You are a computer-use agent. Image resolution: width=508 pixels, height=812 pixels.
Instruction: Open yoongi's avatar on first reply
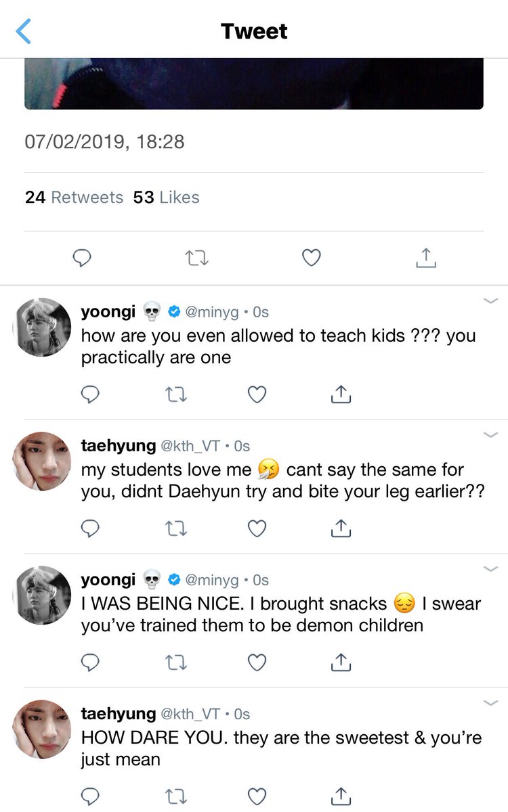(x=42, y=328)
